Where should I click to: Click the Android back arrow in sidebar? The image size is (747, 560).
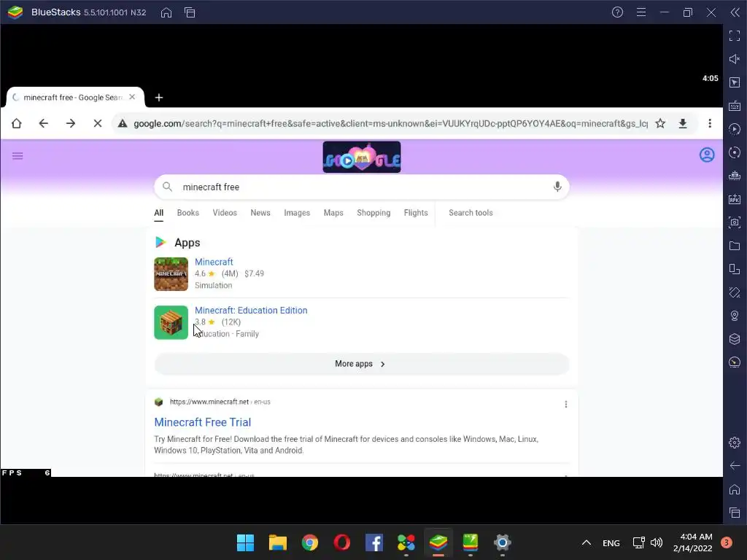pos(735,466)
